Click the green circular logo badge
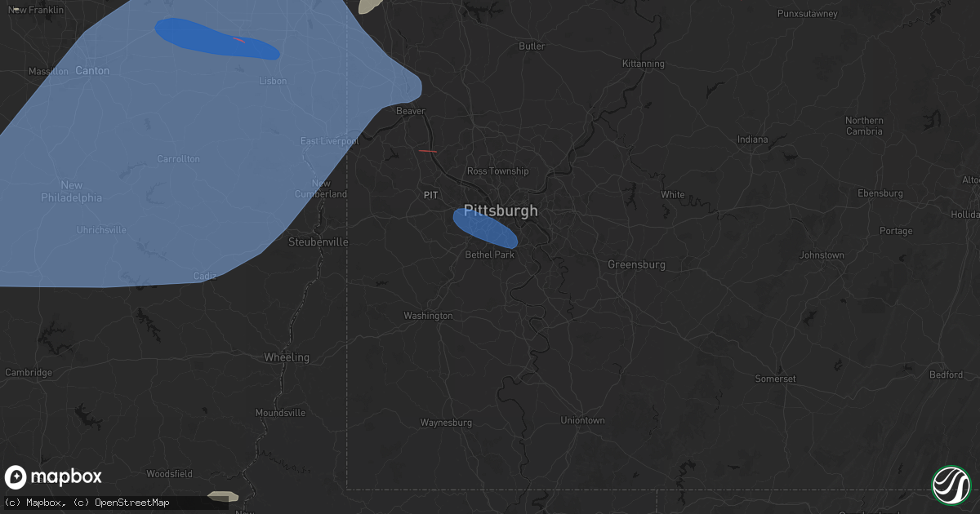The height and width of the screenshot is (514, 980). click(951, 485)
